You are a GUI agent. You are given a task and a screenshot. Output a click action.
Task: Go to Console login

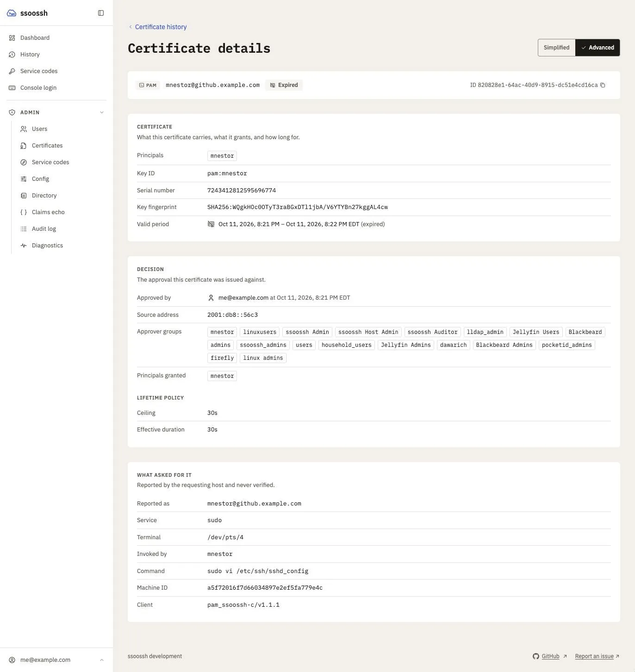(x=56, y=88)
